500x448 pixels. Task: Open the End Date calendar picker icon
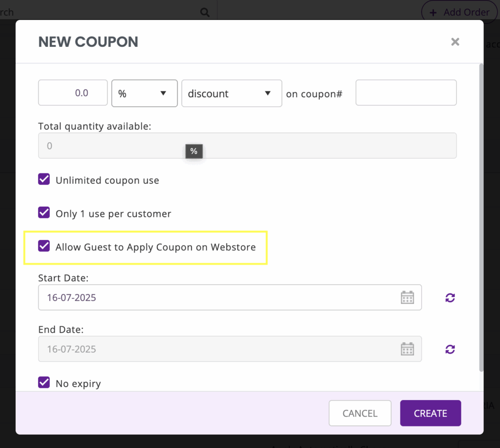pos(407,349)
